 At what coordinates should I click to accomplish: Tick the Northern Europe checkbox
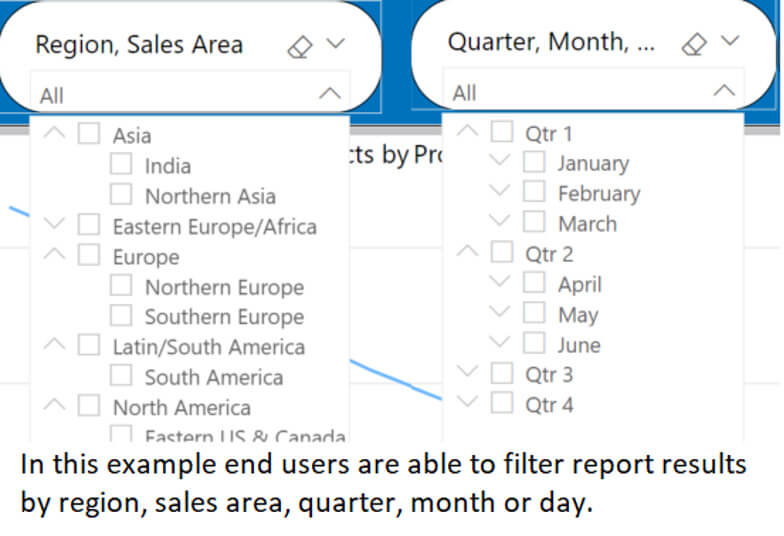121,285
